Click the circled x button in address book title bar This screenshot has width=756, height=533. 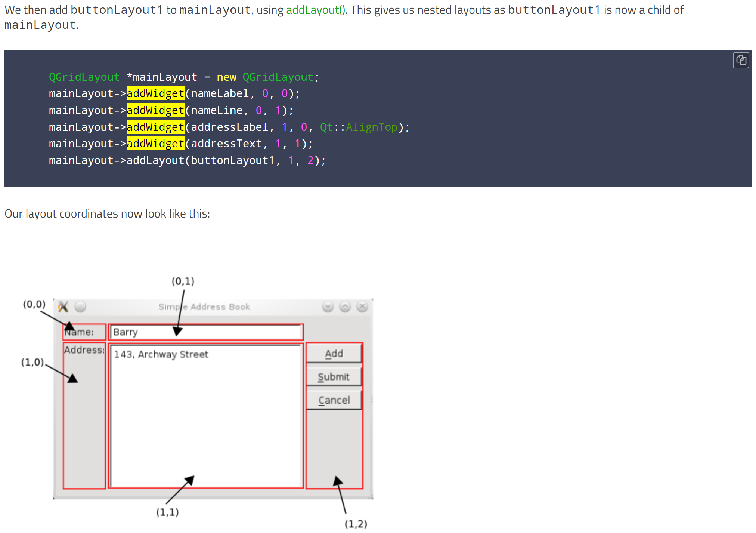[x=362, y=307]
